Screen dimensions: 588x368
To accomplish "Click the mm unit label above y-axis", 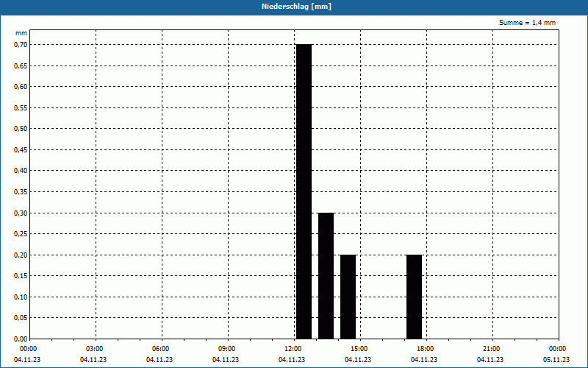I will click(x=21, y=33).
